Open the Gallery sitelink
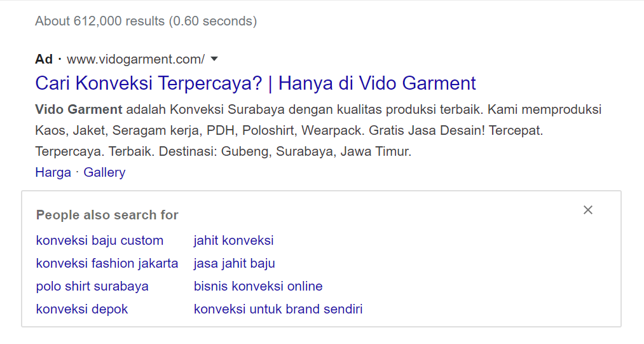This screenshot has height=344, width=644. point(104,172)
